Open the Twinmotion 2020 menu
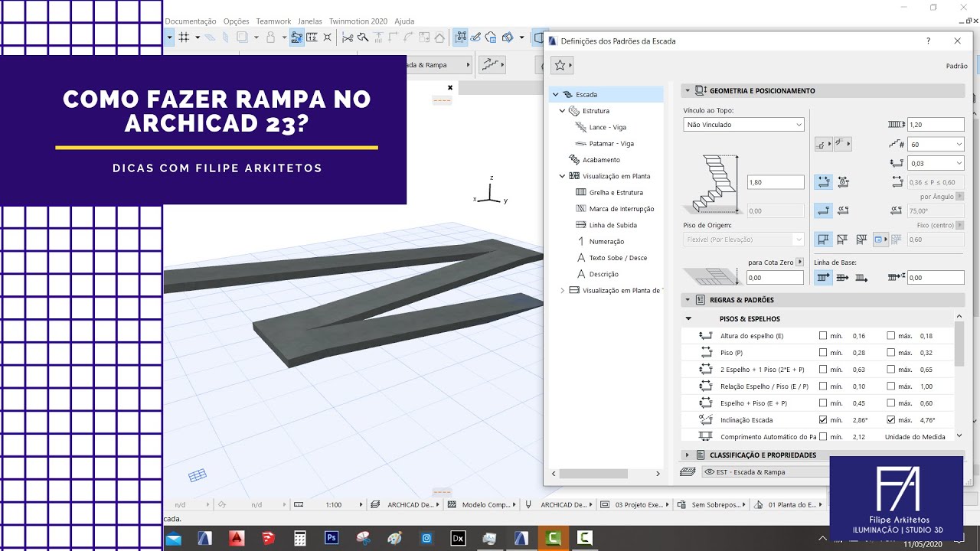The width and height of the screenshot is (980, 551). click(x=358, y=21)
